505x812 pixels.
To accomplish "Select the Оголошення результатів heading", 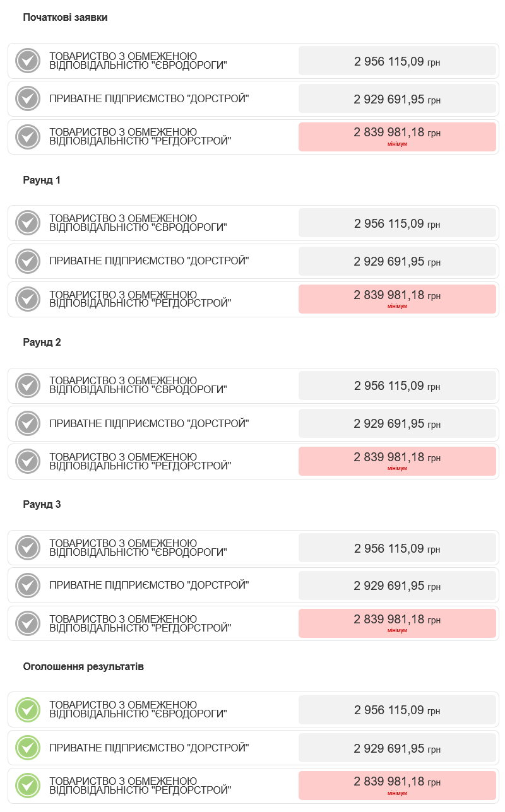I will [x=83, y=666].
